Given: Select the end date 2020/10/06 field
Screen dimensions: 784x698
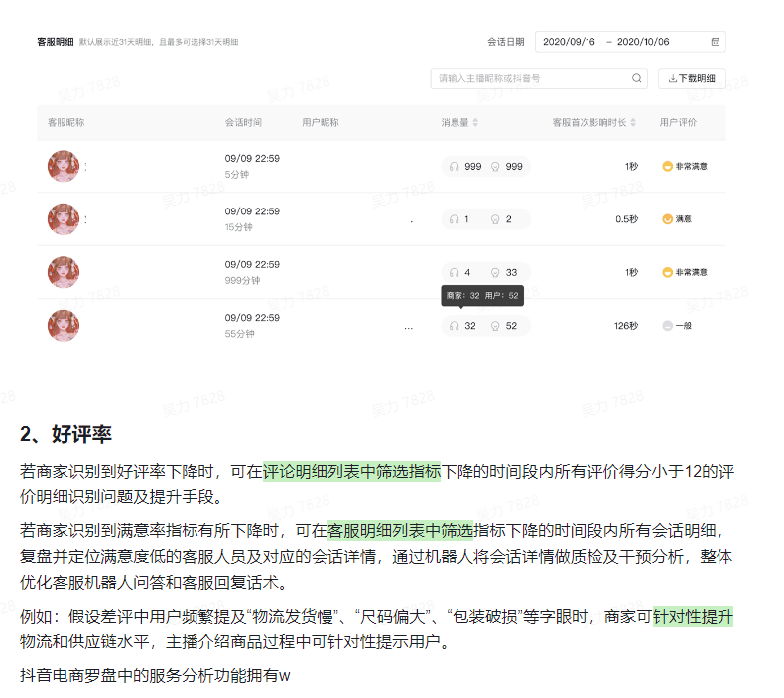Looking at the screenshot, I should (x=643, y=42).
